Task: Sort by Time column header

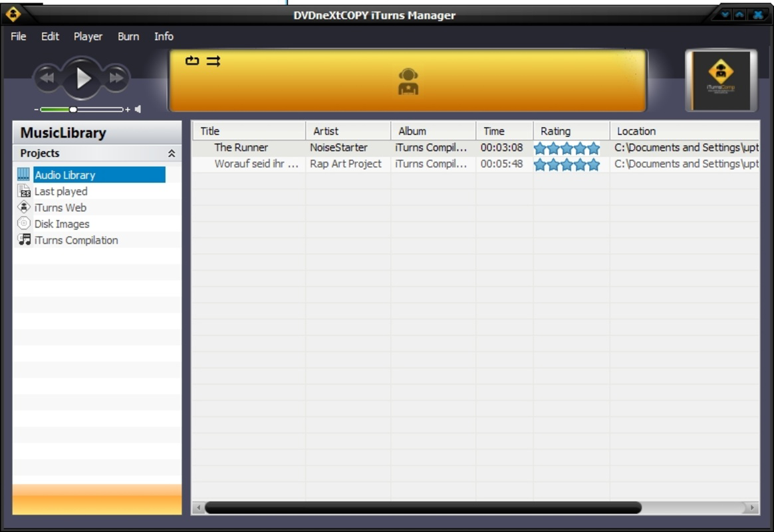Action: pos(505,131)
